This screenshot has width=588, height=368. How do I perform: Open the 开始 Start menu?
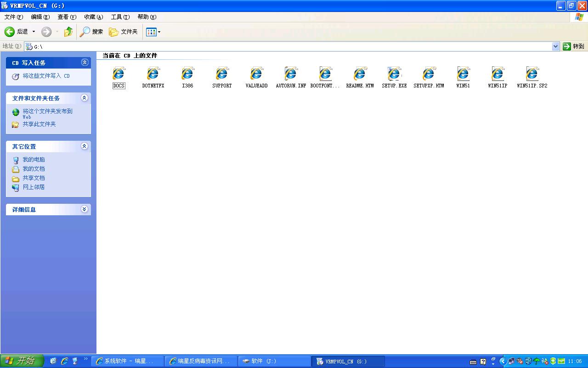pos(22,361)
